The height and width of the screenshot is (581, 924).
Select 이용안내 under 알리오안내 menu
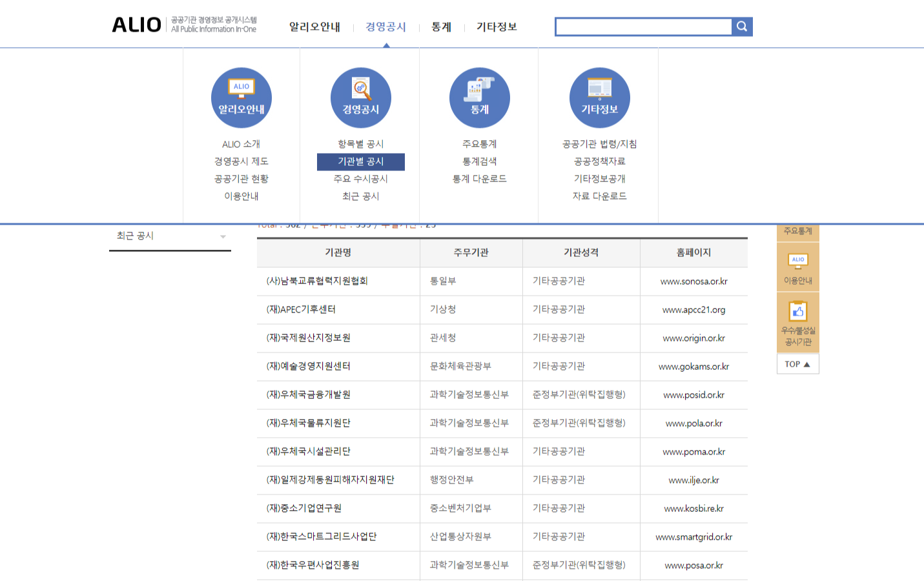(241, 196)
